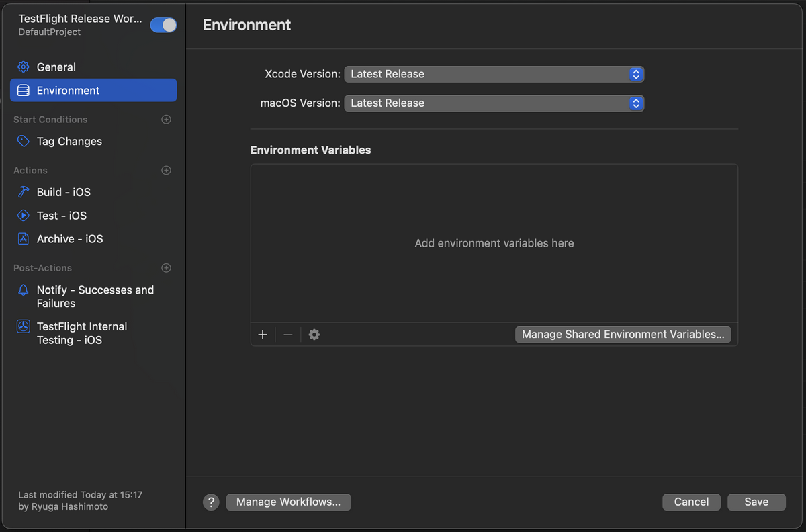Click the Test - iOS play icon
The width and height of the screenshot is (806, 532).
point(24,216)
